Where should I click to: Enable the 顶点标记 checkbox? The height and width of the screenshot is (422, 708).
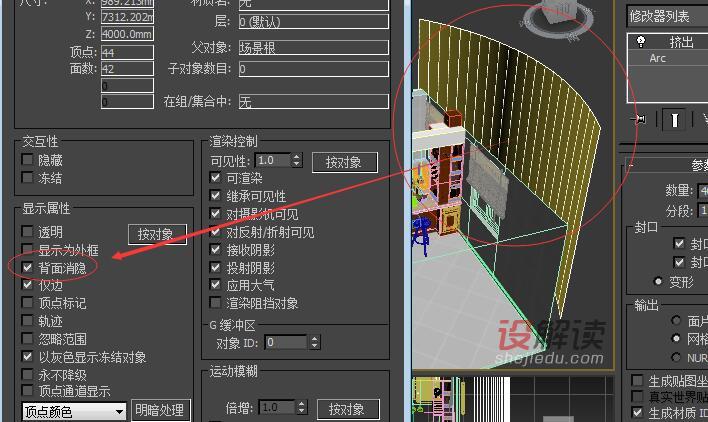coord(28,302)
